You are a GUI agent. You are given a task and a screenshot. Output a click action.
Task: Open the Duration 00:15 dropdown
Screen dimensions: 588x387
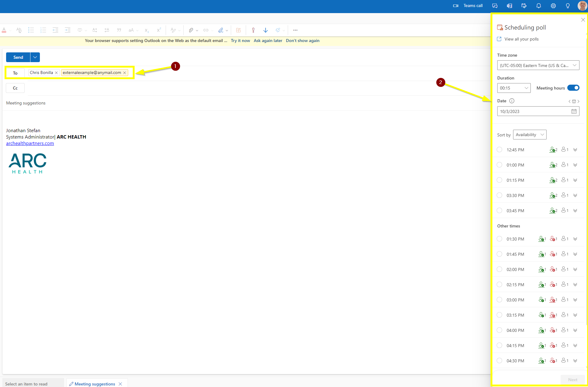(x=514, y=88)
